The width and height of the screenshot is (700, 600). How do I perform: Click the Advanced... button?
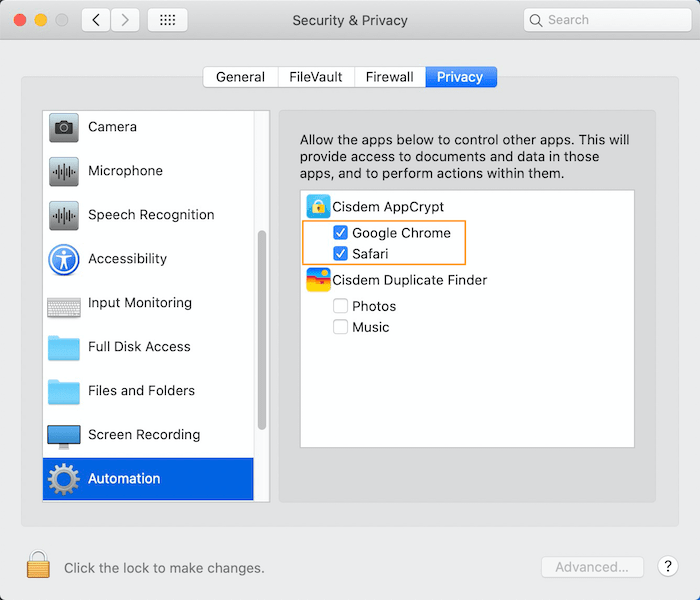(x=592, y=567)
